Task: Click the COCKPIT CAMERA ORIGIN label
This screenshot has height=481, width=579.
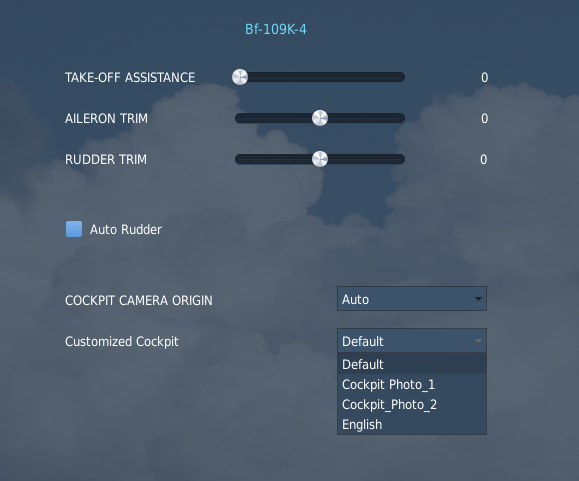Action: [x=139, y=300]
